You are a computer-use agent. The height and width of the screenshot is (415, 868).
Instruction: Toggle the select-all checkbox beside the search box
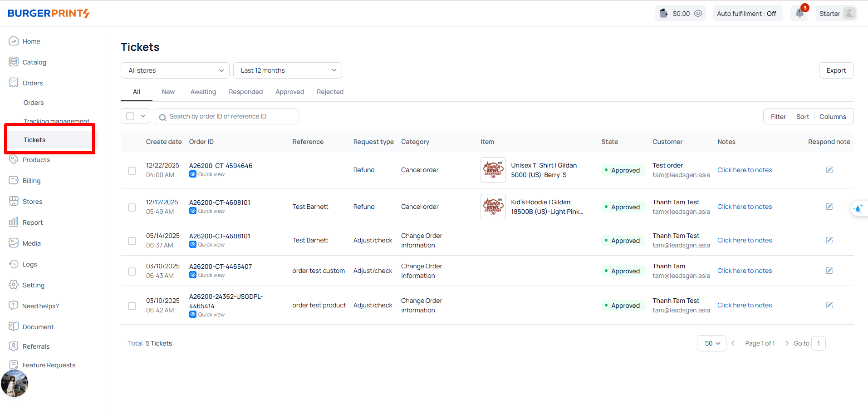(x=131, y=116)
